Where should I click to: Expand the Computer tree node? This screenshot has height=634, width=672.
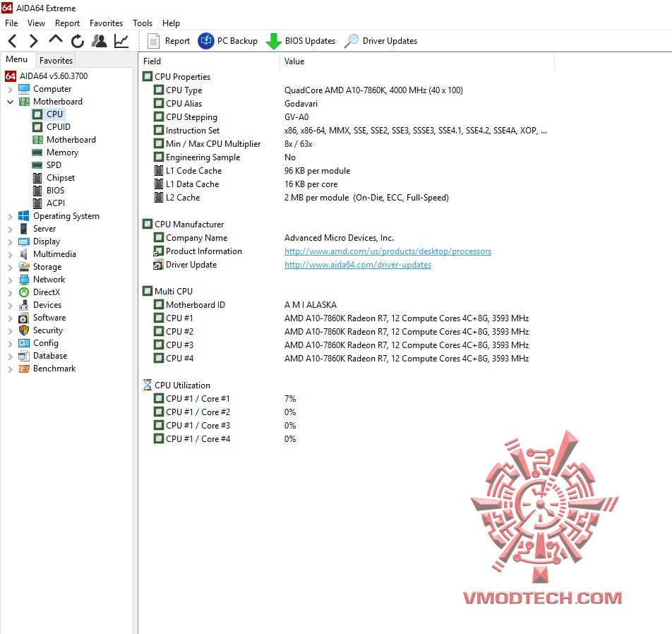click(11, 90)
